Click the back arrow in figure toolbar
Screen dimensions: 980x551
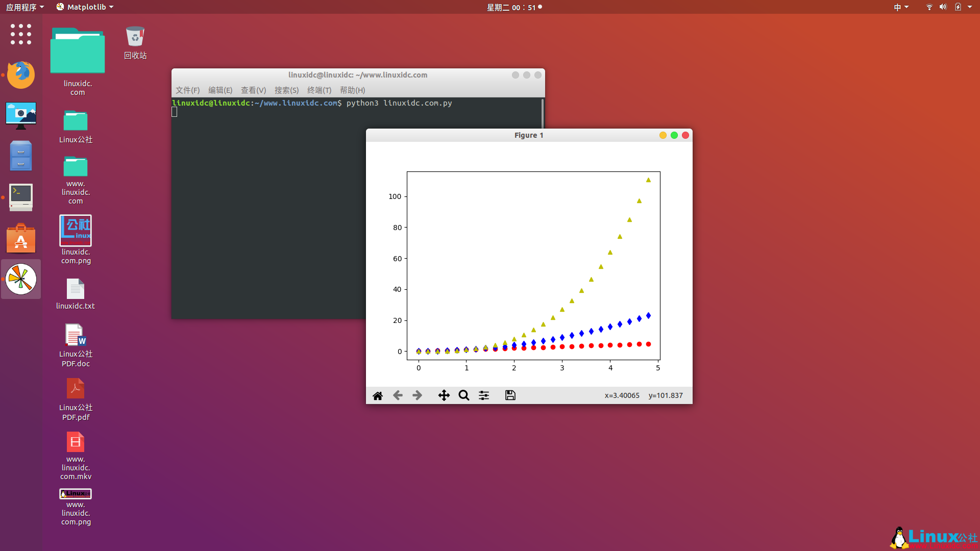click(x=398, y=395)
